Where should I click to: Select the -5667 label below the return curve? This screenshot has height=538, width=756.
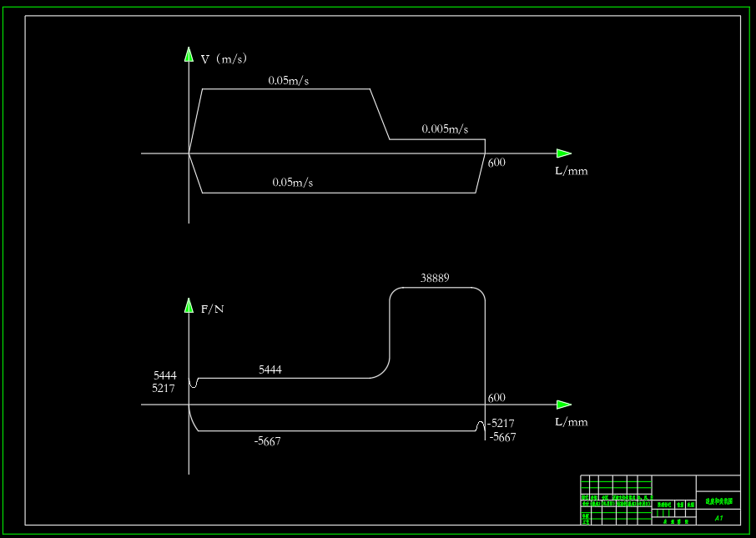pos(267,441)
